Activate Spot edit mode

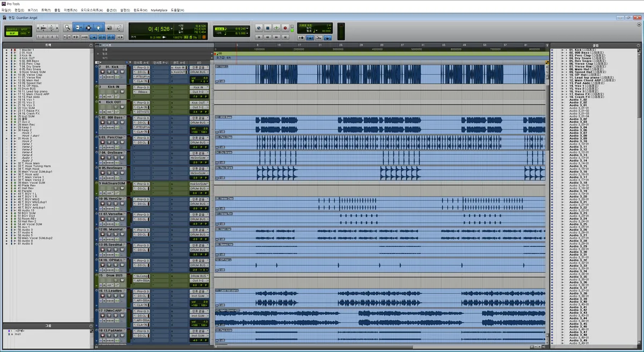25,29
